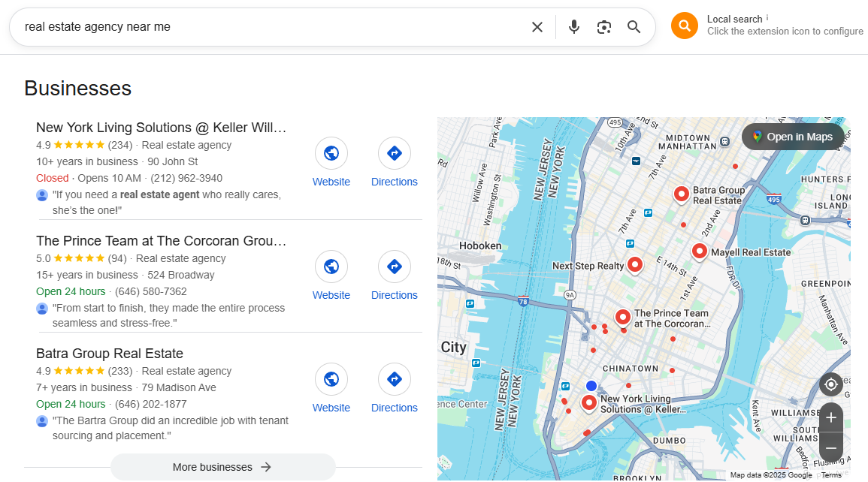This screenshot has width=868, height=482.
Task: Select Mayell Real Estate map pin
Action: point(700,251)
